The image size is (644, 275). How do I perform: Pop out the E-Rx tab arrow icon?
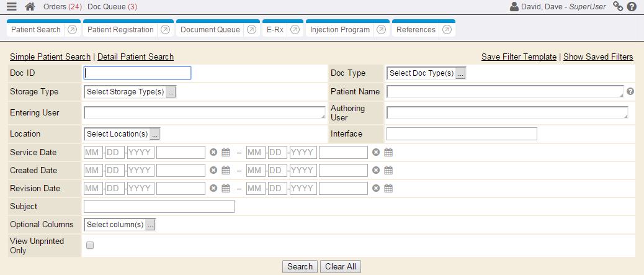click(295, 30)
